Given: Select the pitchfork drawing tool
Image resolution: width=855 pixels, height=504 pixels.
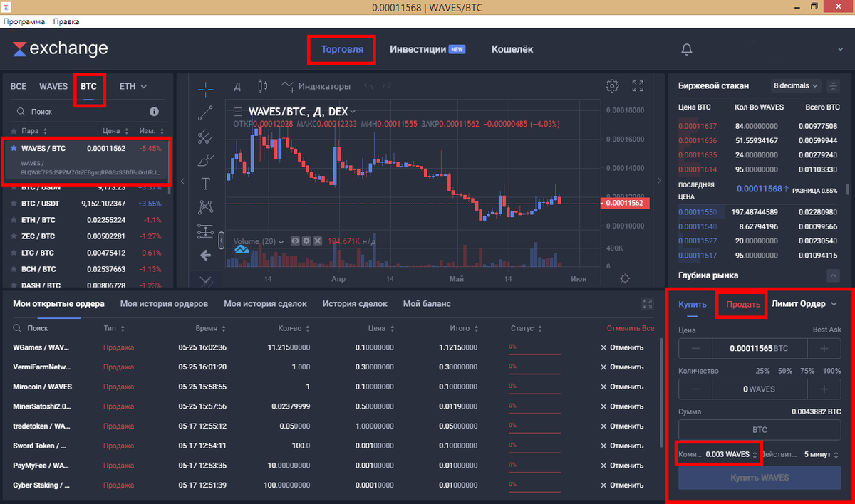Looking at the screenshot, I should click(x=205, y=136).
